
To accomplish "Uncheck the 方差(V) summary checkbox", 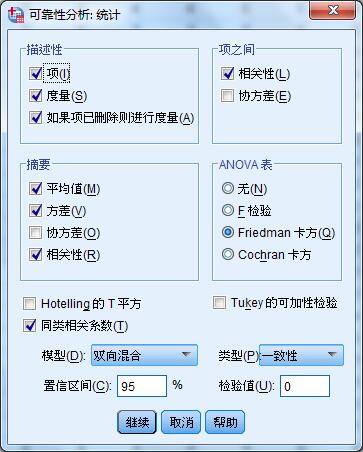I will (x=36, y=210).
